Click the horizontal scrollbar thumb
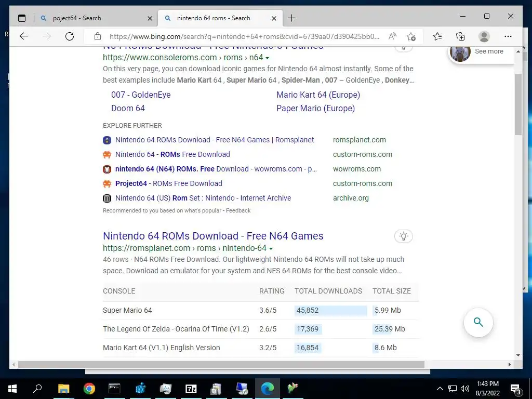This screenshot has width=532, height=399. (221, 364)
